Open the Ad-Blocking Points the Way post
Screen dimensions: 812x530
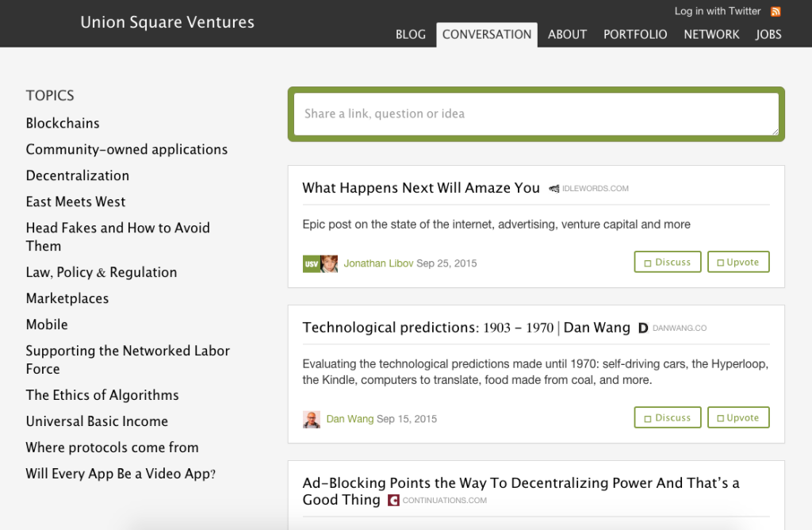521,491
